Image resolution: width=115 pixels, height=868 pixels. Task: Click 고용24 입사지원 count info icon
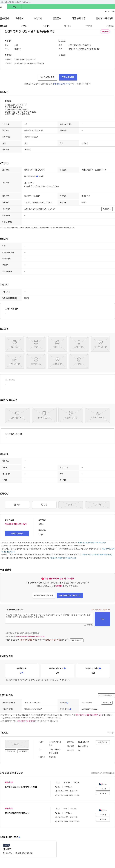100,668
